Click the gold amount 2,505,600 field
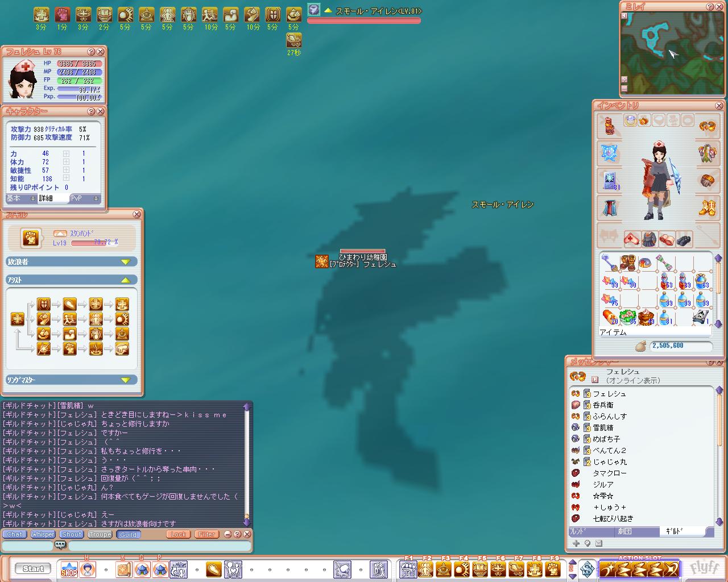This screenshot has width=728, height=582. coord(681,346)
